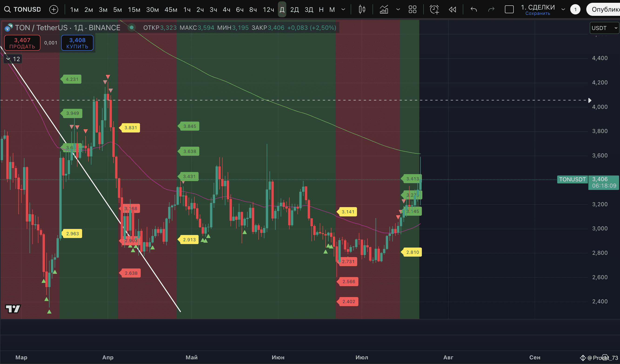Select the 3.845 green level label
620x364 pixels.
coord(188,126)
